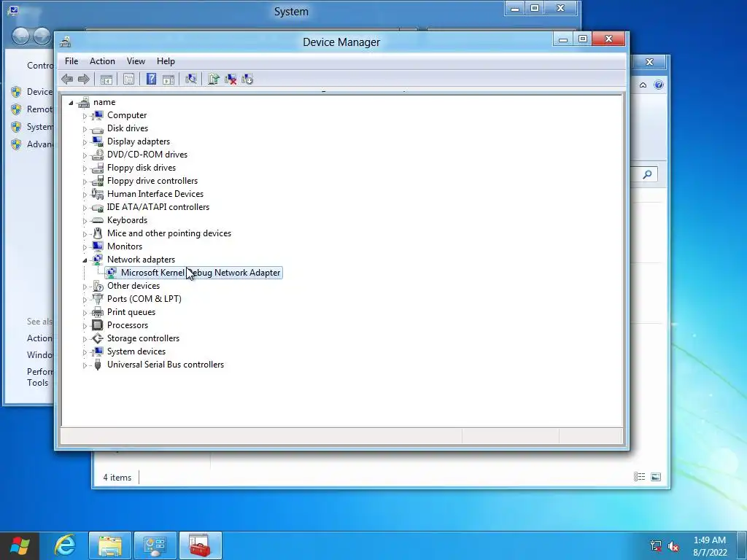Click Show/Hide Action Pane toolbar icon
Screen dimensions: 747x560
(x=169, y=79)
